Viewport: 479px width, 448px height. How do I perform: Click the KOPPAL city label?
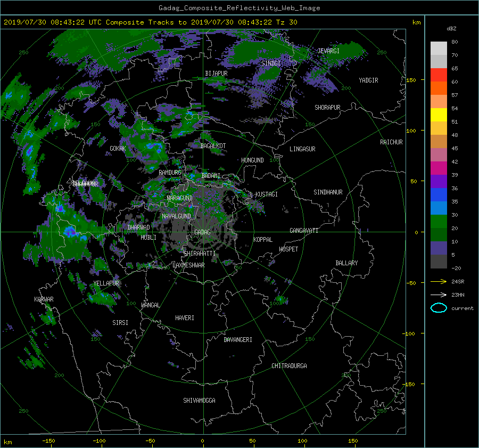coord(263,239)
